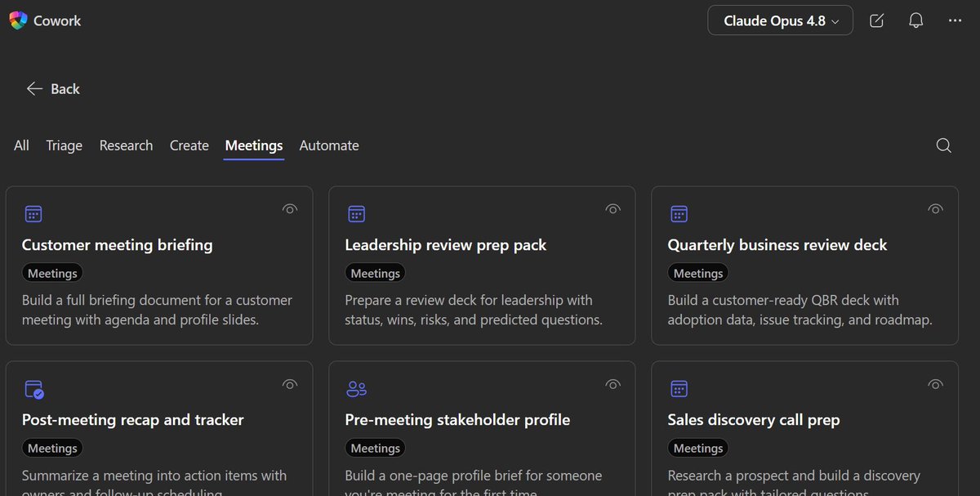Open the Customer meeting briefing title
980x496 pixels.
117,245
